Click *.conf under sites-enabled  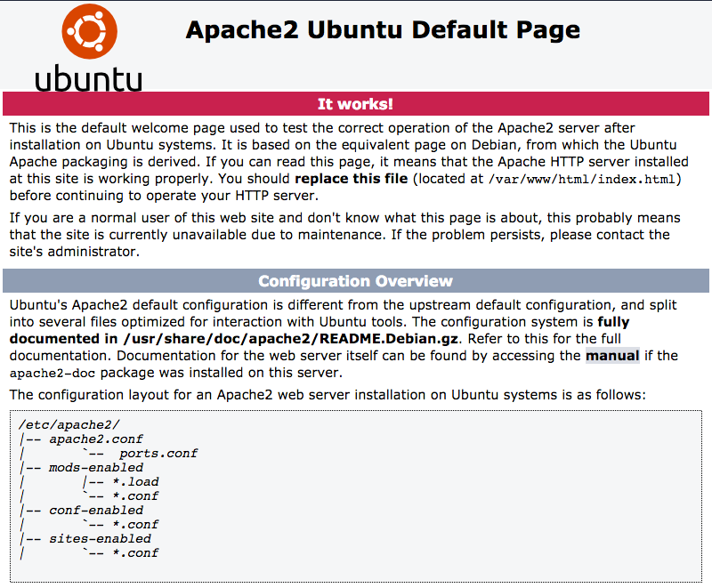(135, 553)
